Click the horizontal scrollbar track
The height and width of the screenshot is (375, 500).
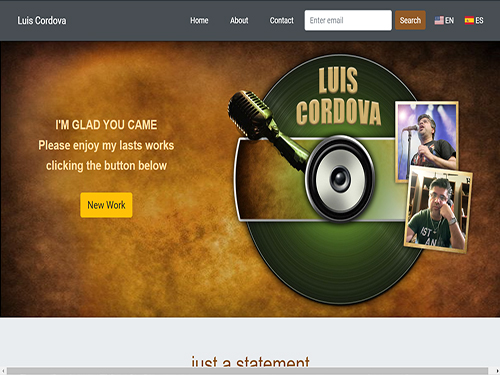(247, 371)
